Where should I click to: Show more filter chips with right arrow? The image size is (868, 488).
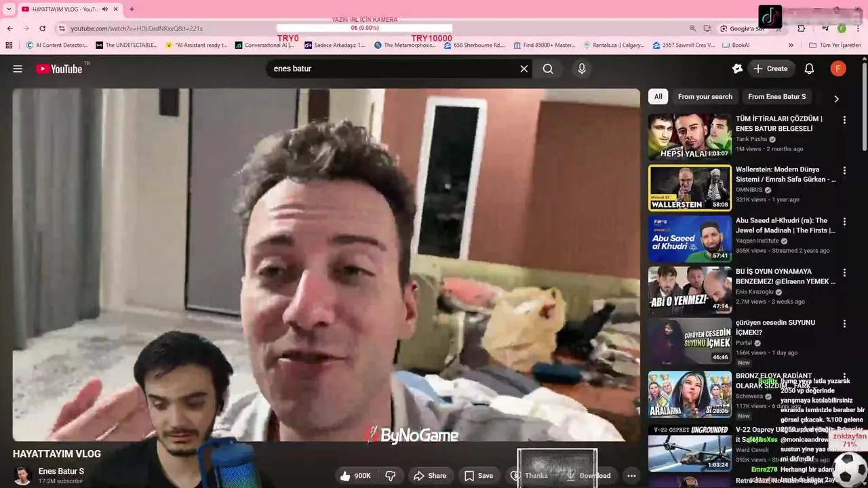coord(836,98)
